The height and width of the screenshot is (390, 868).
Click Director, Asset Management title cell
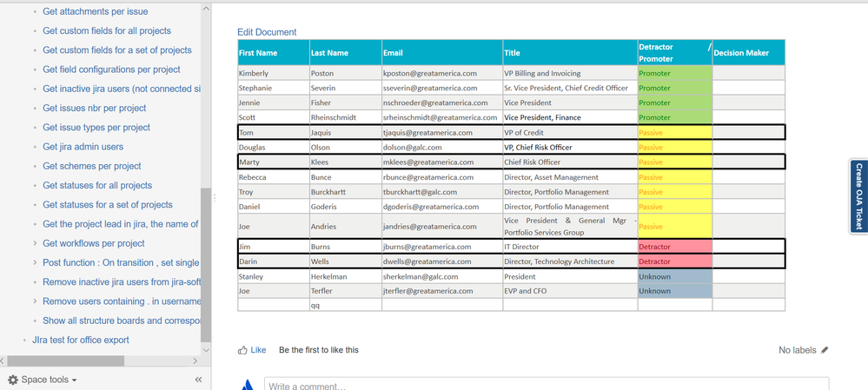pyautogui.click(x=570, y=177)
